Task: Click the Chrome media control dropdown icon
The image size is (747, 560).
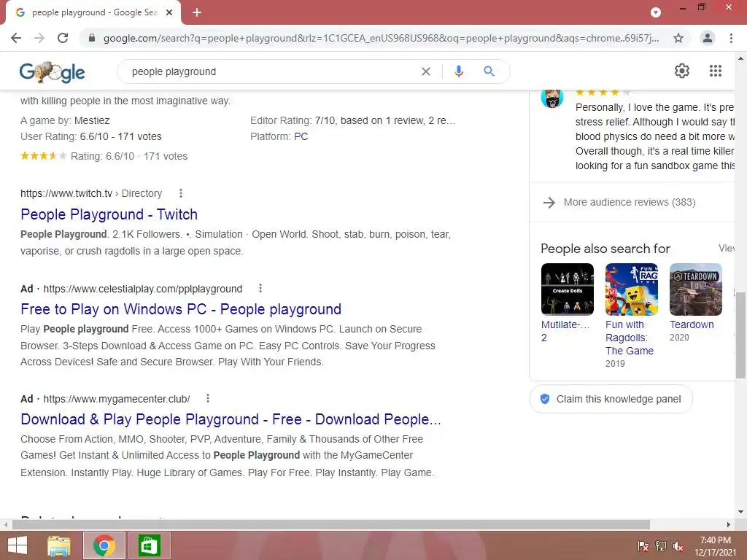Action: coord(656,12)
